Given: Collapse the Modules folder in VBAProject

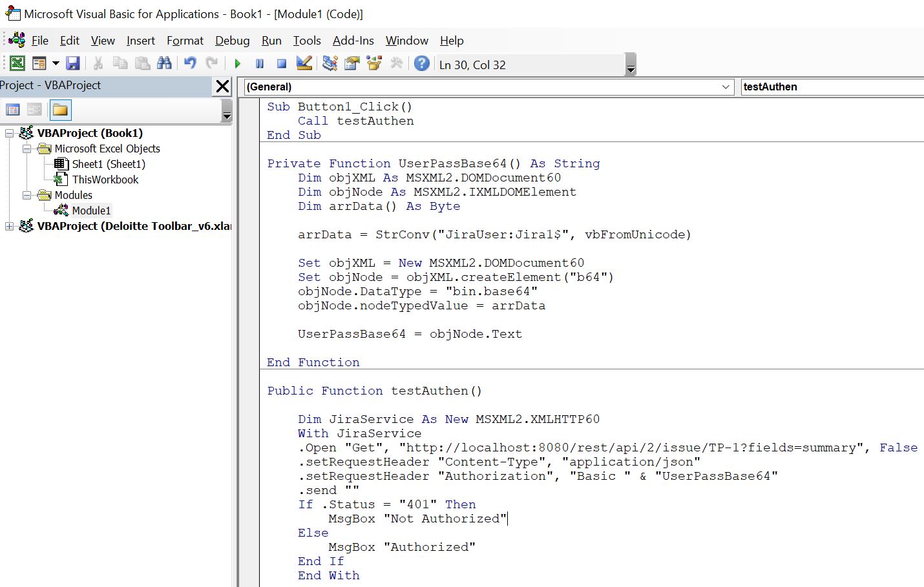Looking at the screenshot, I should click(27, 195).
